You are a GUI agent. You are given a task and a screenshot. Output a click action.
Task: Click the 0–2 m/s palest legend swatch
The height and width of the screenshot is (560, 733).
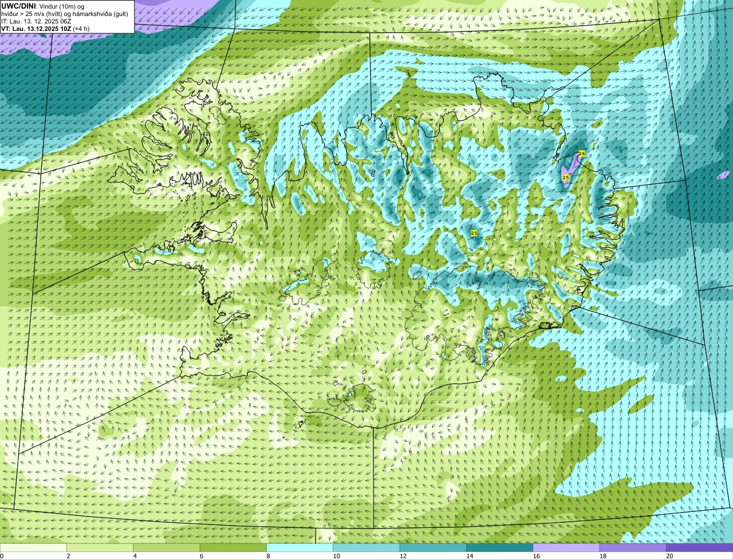[x=33, y=547]
